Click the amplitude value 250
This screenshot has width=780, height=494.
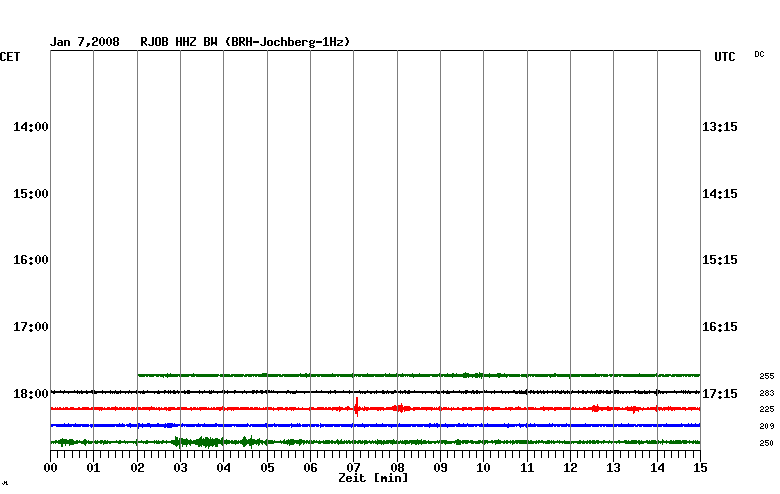767,443
